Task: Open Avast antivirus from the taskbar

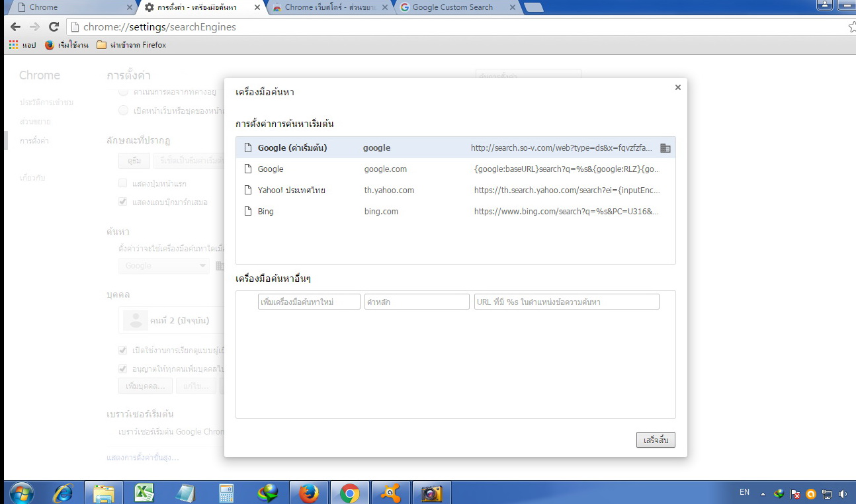Action: (x=391, y=493)
